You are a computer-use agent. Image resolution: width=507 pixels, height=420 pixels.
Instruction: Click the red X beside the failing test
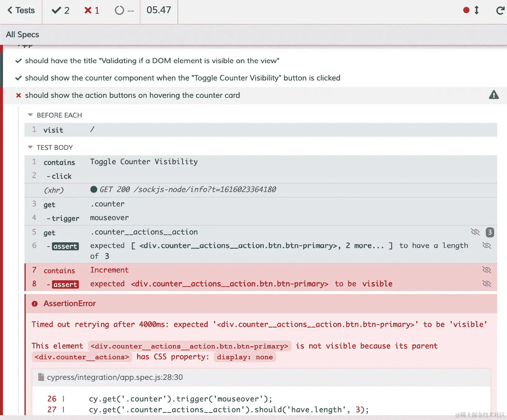19,95
